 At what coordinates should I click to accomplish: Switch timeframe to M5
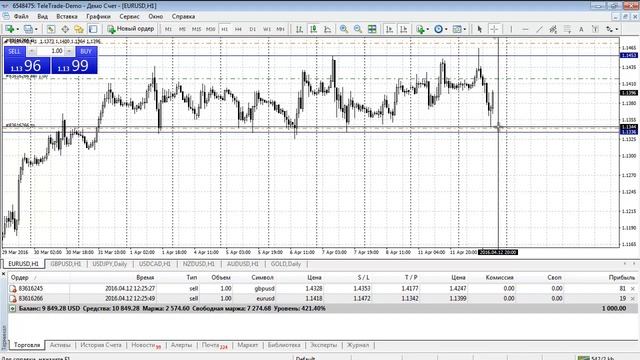(x=182, y=29)
